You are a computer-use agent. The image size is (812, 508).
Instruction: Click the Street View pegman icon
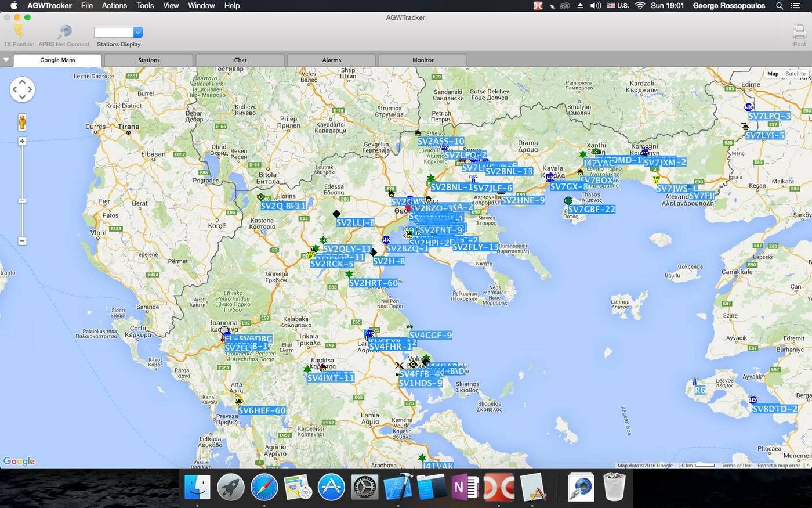[x=22, y=123]
